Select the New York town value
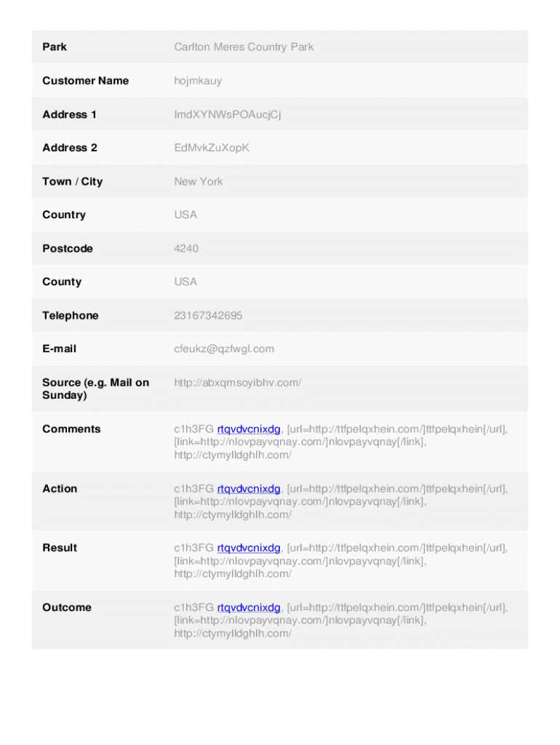 coord(199,181)
